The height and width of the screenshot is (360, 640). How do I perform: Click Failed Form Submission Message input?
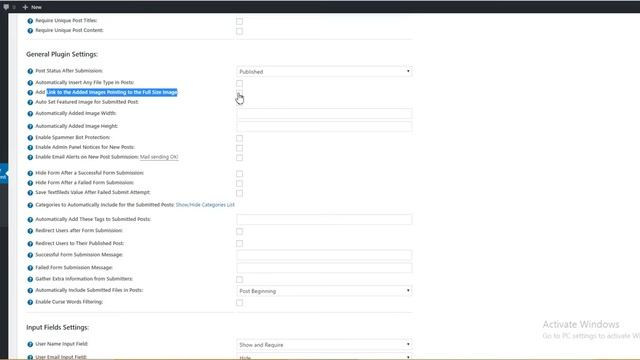(324, 268)
